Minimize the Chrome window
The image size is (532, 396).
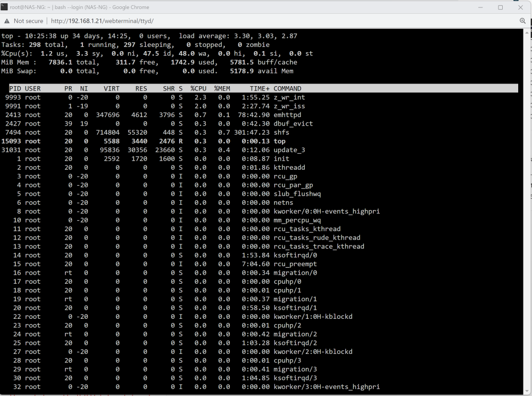(480, 7)
